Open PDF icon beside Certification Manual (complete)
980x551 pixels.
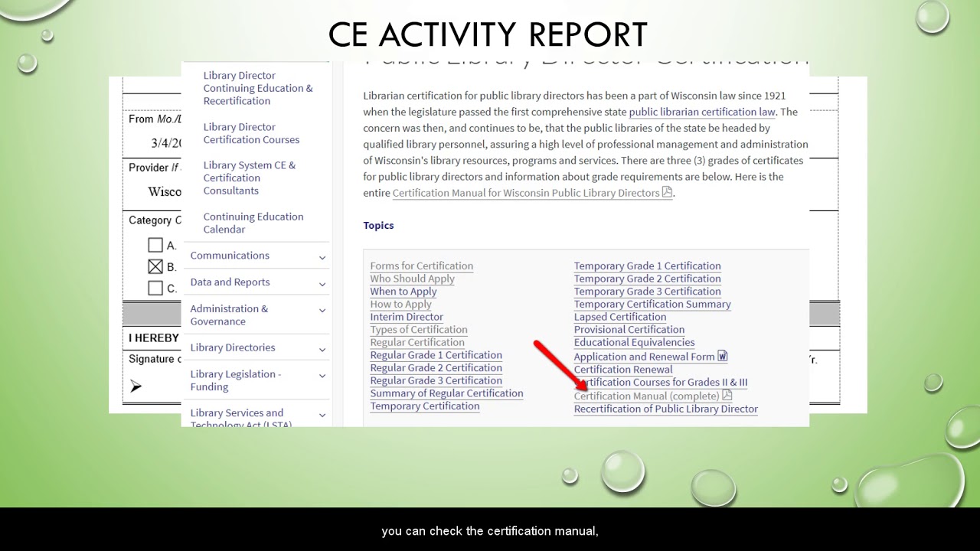[727, 396]
